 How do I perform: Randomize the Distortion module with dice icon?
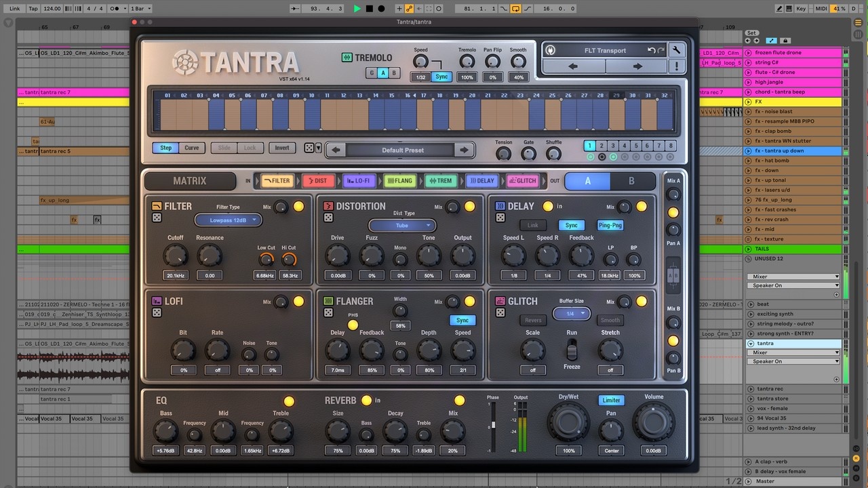pyautogui.click(x=328, y=218)
